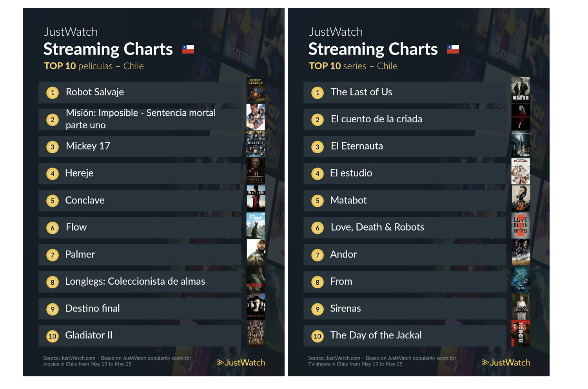This screenshot has width=588, height=389.
Task: Open the Love, Death & Robots poster
Action: 521,225
